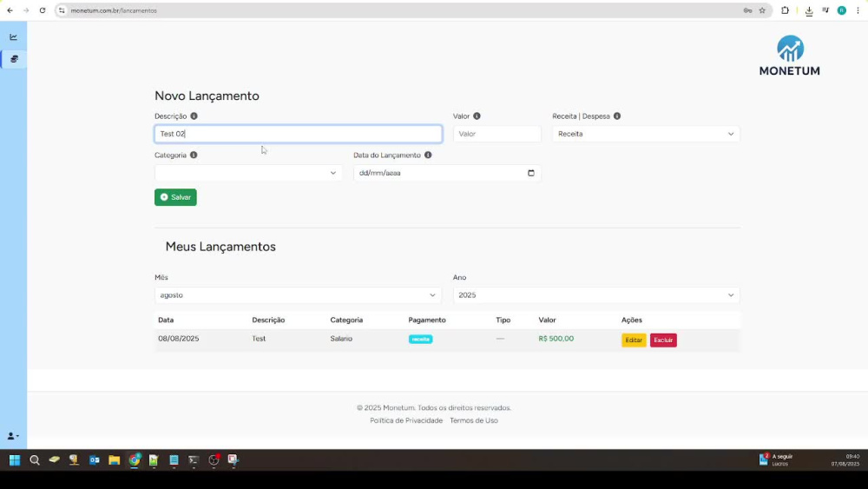Image resolution: width=868 pixels, height=489 pixels.
Task: Go forward in the browser
Action: (26, 10)
